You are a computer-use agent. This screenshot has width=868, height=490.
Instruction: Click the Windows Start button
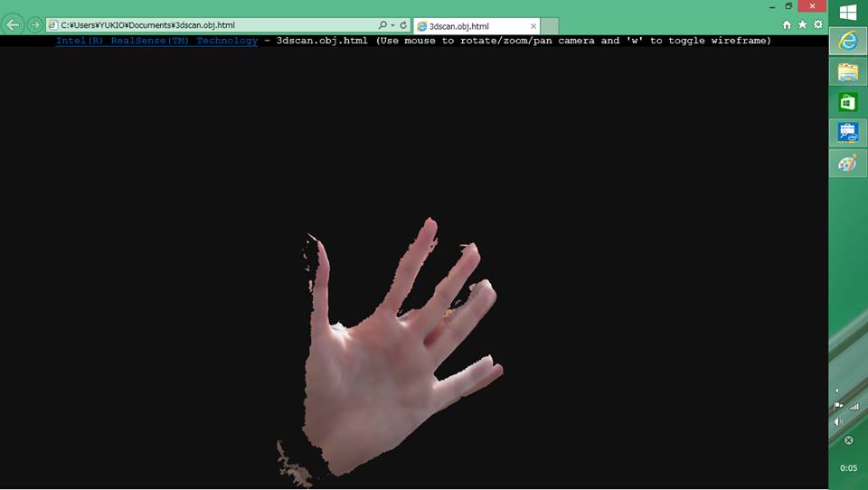847,13
